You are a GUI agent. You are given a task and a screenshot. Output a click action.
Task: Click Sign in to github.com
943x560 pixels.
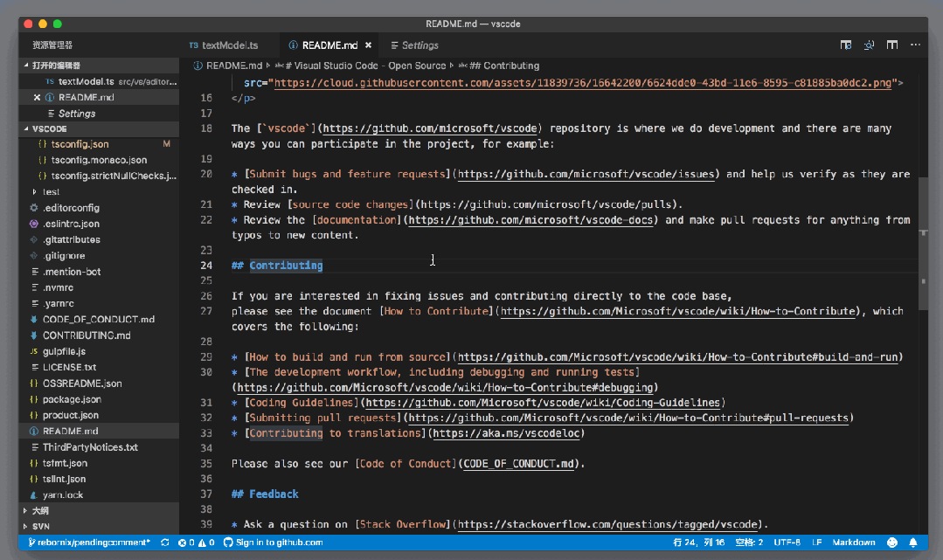click(273, 543)
